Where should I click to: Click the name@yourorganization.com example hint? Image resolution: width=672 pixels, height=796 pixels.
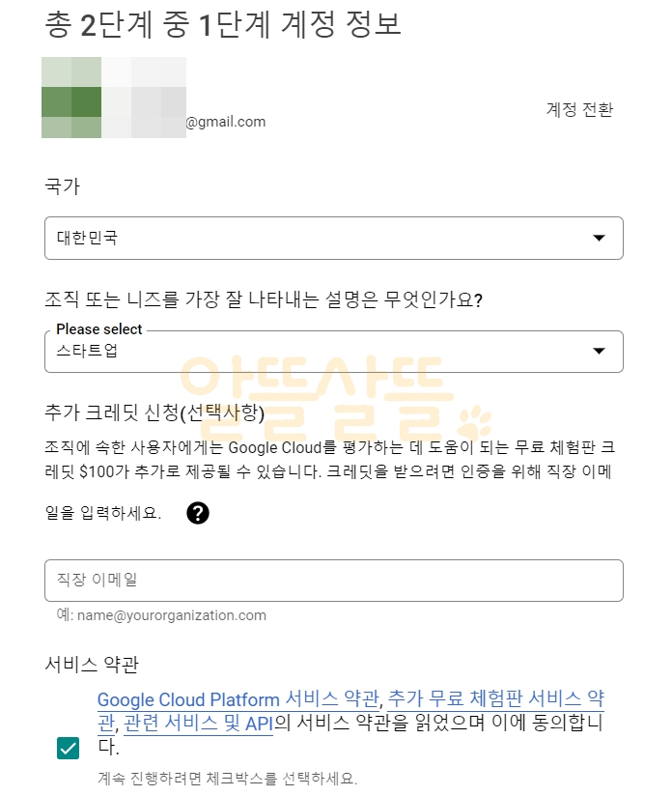[161, 614]
